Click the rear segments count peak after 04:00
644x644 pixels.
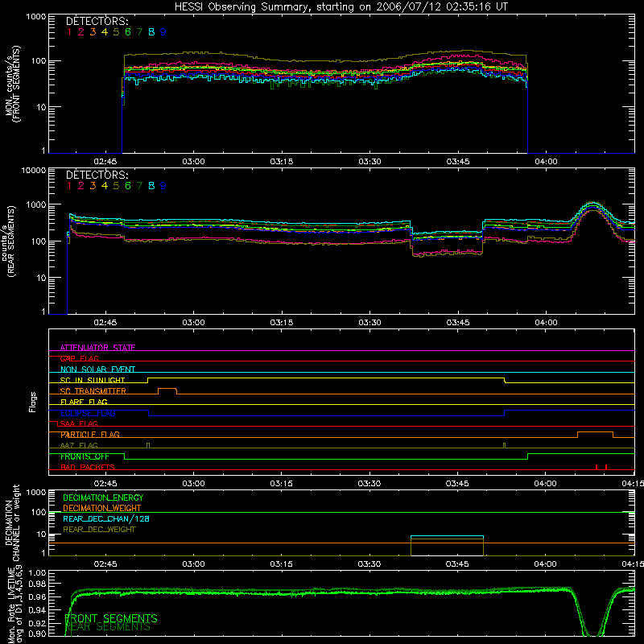pos(592,203)
